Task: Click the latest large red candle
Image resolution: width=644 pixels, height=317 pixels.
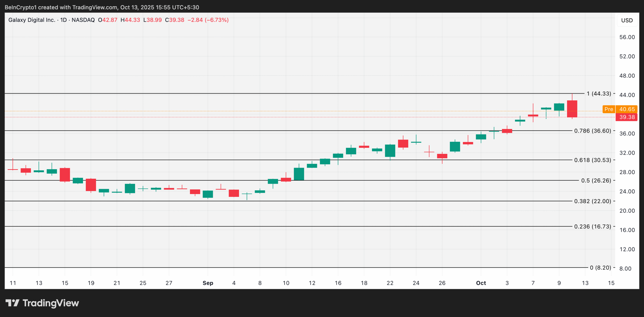Action: coord(572,109)
